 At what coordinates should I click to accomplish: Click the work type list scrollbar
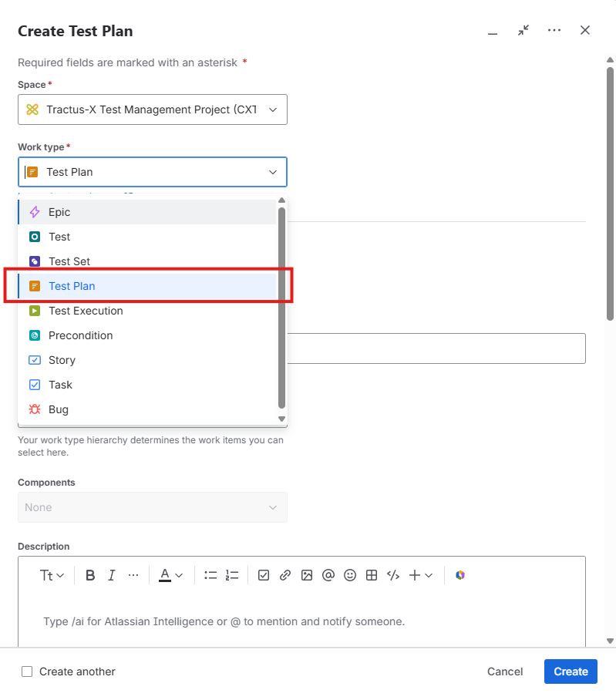pyautogui.click(x=281, y=308)
